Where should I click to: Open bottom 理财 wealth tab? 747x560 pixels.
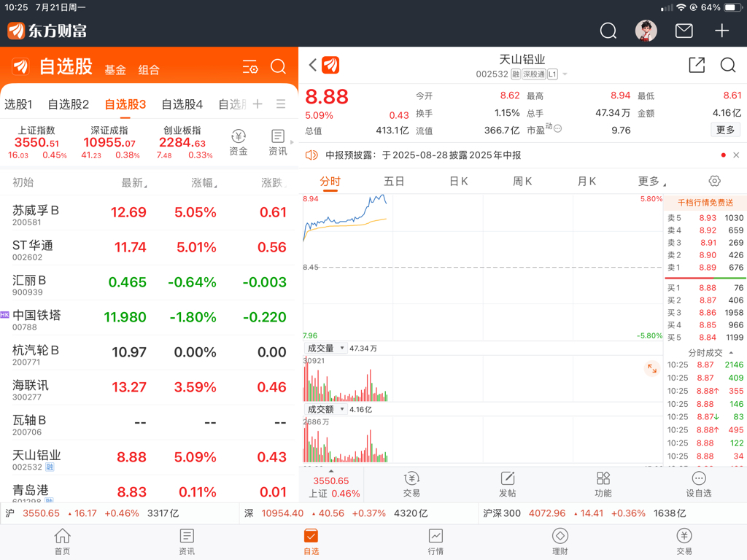560,542
